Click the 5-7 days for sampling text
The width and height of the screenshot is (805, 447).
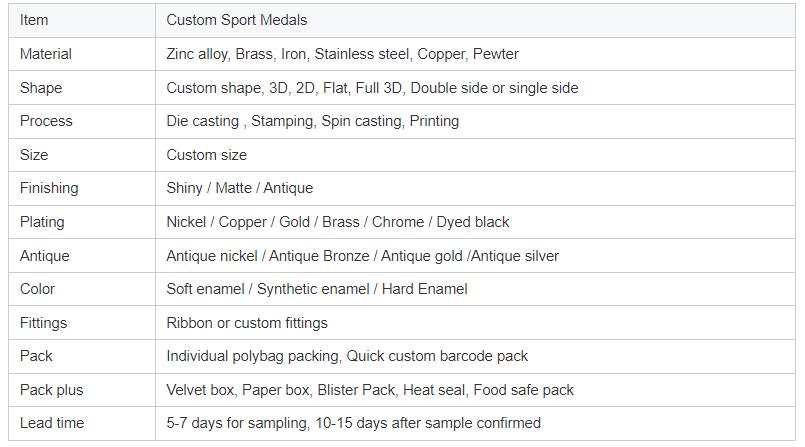[353, 423]
